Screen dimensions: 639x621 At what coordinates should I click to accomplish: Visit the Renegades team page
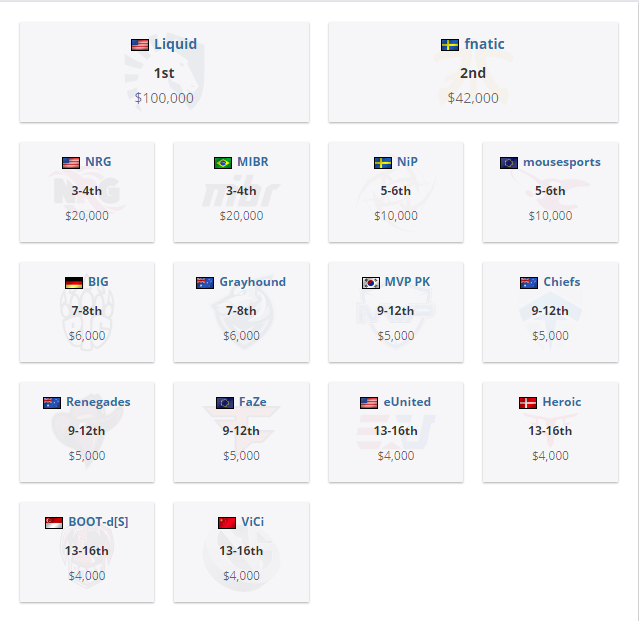pos(98,402)
